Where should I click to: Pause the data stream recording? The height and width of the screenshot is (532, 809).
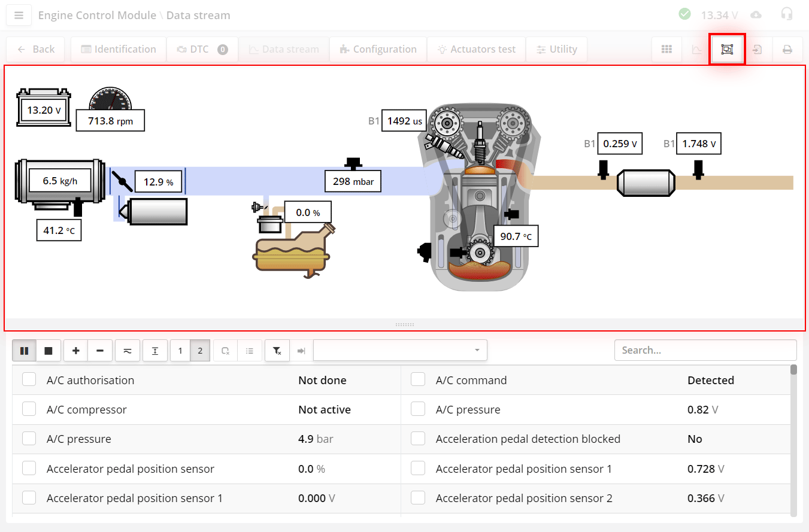click(24, 350)
